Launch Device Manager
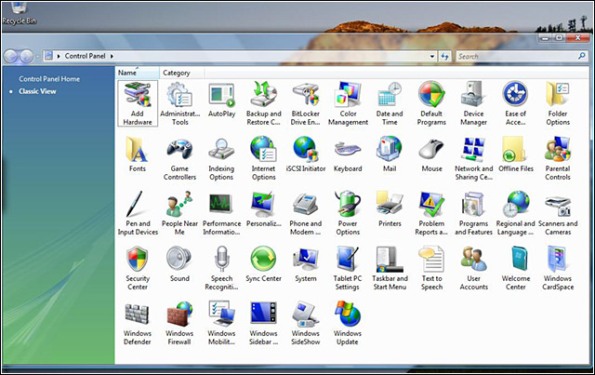This screenshot has width=595, height=375. 474,103
